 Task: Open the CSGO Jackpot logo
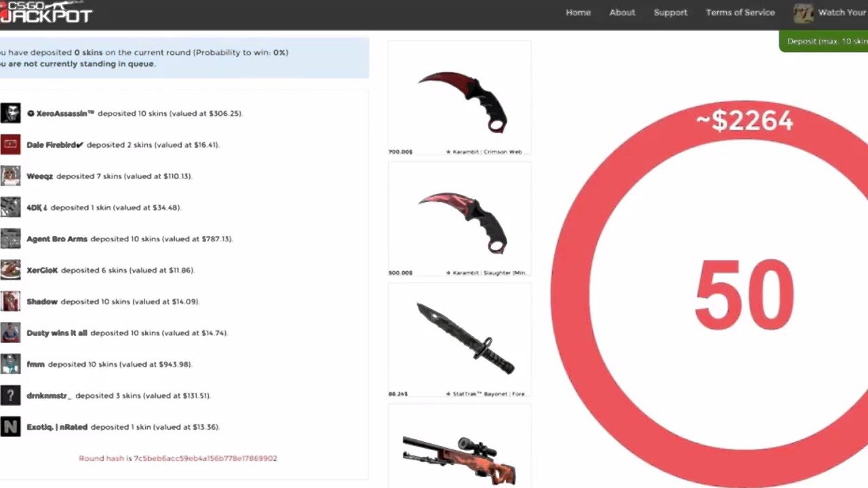tap(45, 12)
